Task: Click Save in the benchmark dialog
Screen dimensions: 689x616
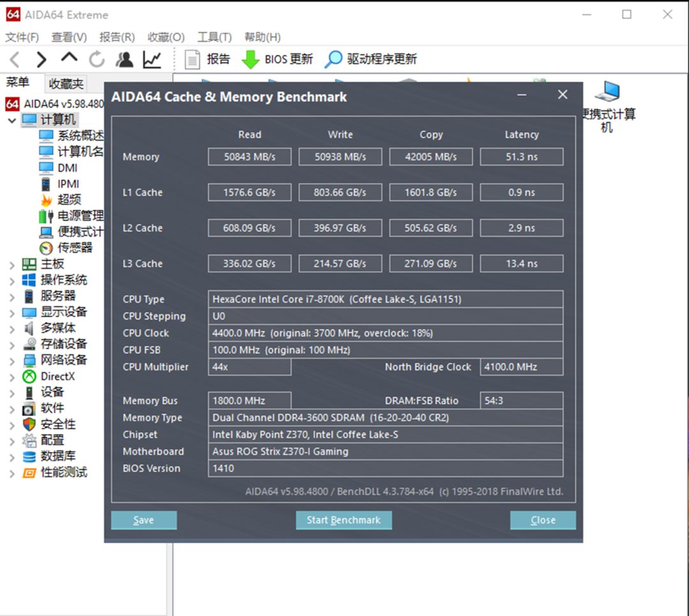Action: pos(144,520)
